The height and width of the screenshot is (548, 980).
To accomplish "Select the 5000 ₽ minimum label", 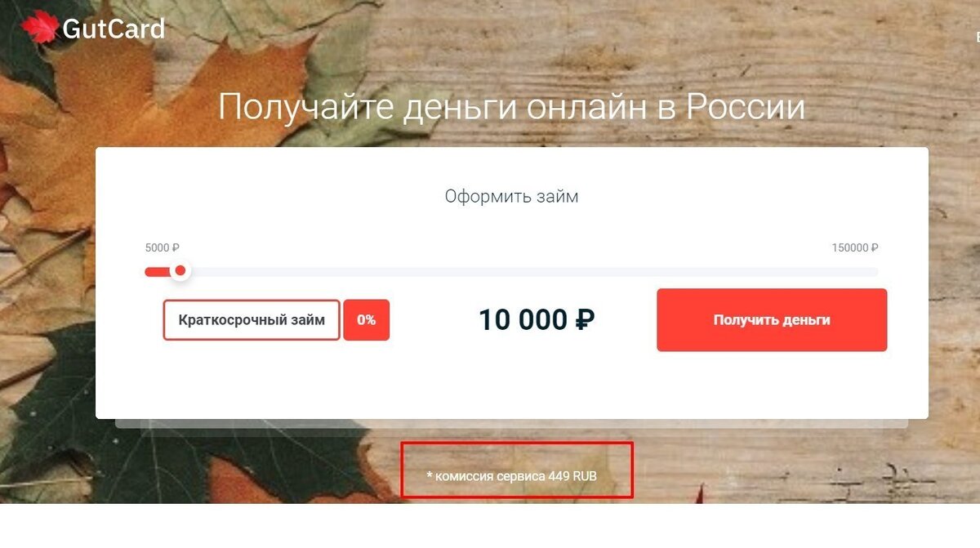I will point(162,247).
